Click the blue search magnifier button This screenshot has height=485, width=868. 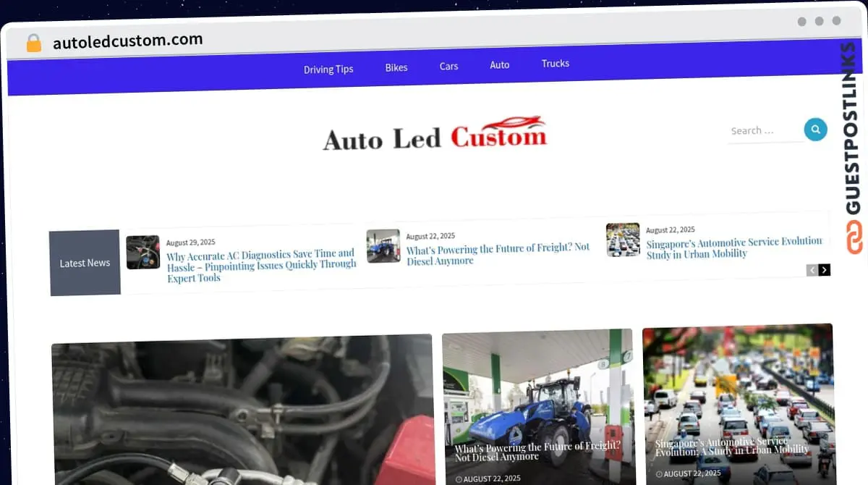tap(815, 130)
